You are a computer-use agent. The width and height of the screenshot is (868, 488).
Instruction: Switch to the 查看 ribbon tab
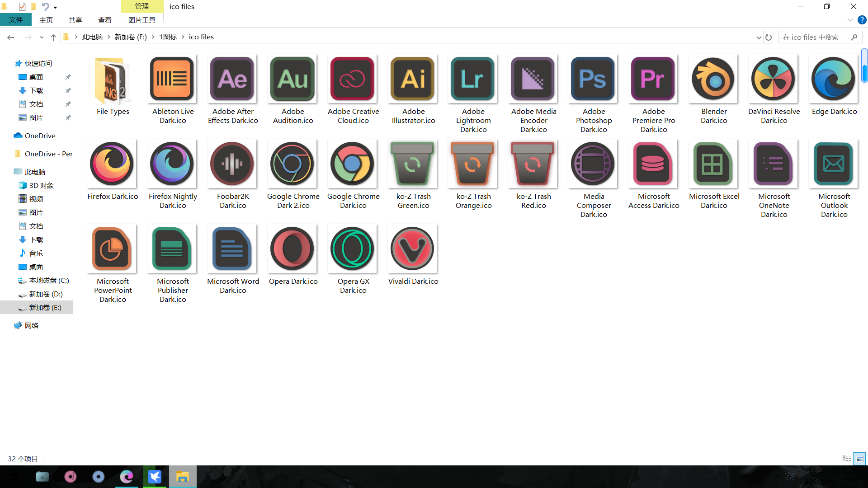(x=105, y=20)
